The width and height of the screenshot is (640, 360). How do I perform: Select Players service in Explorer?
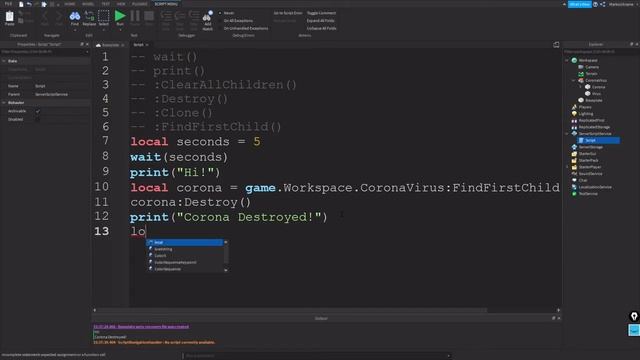(582, 107)
